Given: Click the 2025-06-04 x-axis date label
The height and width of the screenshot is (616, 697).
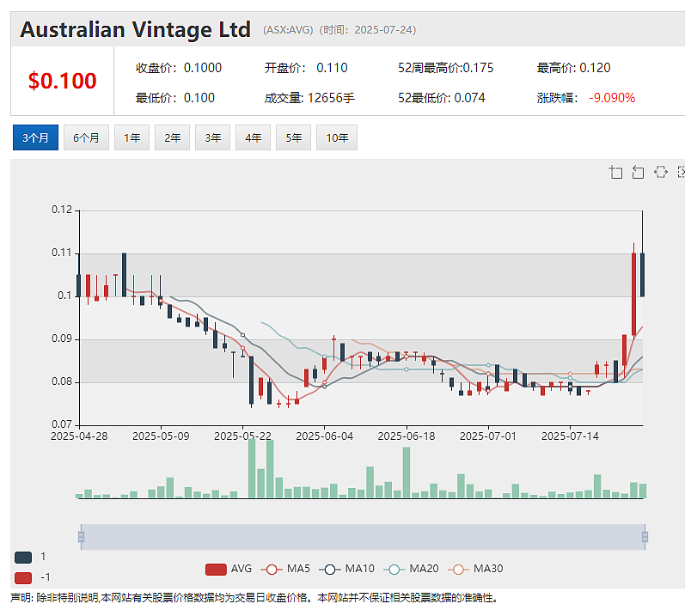Looking at the screenshot, I should pyautogui.click(x=325, y=436).
